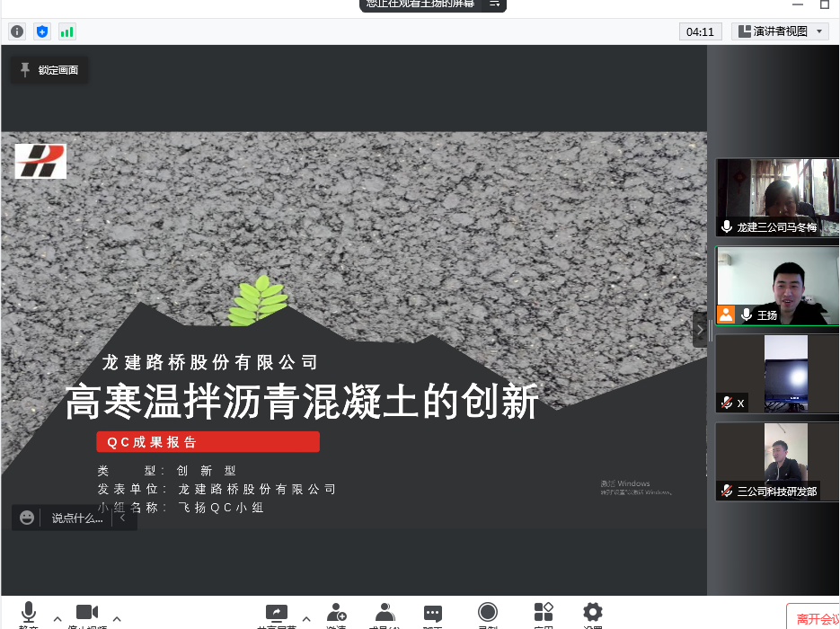
Task: Open the members list icon
Action: (385, 614)
